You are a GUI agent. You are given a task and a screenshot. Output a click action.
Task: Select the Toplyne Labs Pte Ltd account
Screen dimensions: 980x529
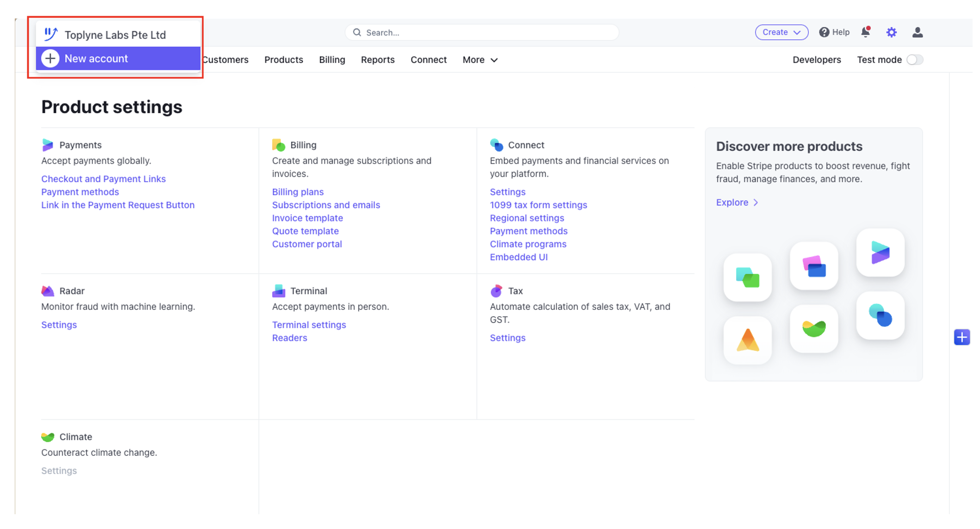point(115,35)
